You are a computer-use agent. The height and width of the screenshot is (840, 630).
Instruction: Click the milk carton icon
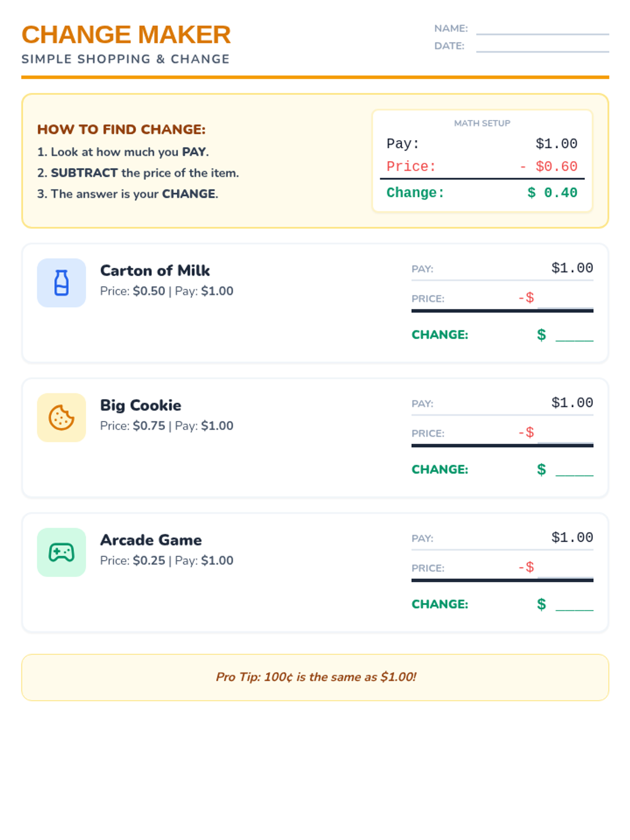pos(61,283)
